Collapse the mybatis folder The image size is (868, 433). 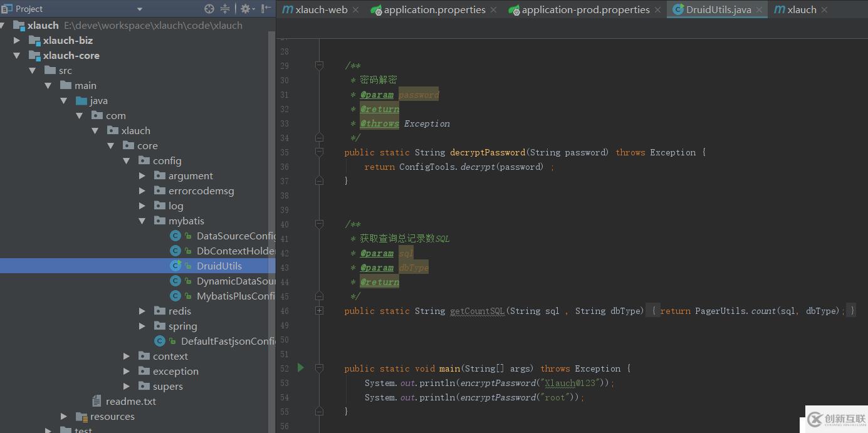pyautogui.click(x=142, y=221)
